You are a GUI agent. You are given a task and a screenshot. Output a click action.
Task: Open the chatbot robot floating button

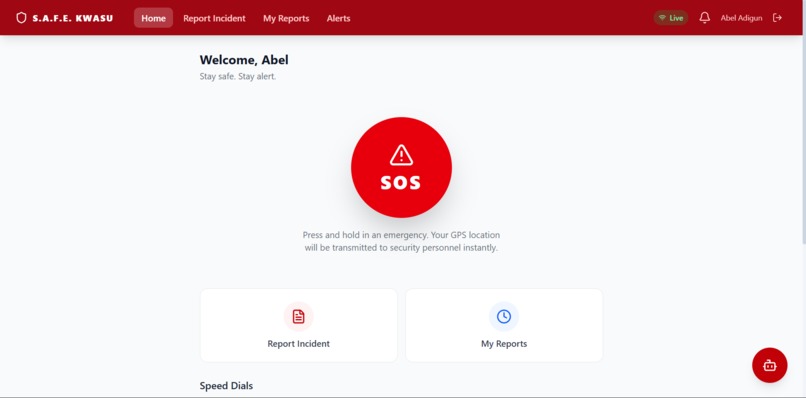tap(770, 366)
